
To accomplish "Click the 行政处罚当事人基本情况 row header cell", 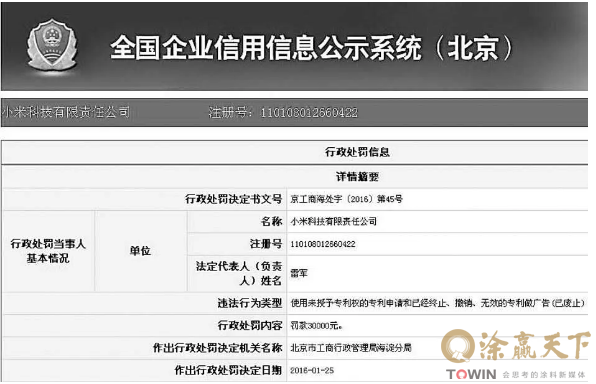I will click(x=48, y=251).
